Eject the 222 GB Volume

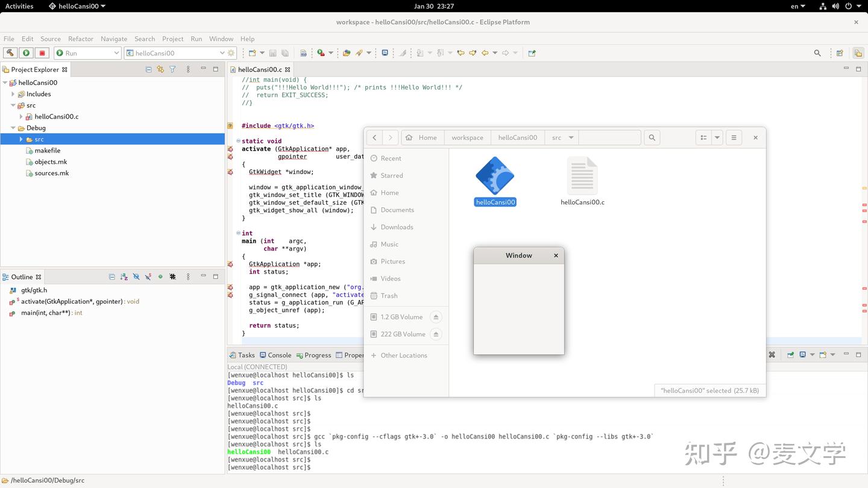point(436,334)
